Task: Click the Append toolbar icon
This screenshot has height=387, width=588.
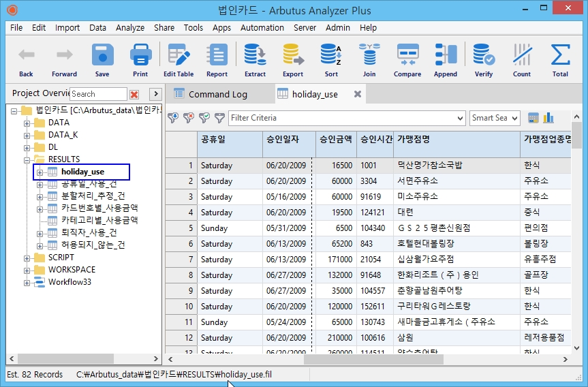Action: click(x=446, y=55)
